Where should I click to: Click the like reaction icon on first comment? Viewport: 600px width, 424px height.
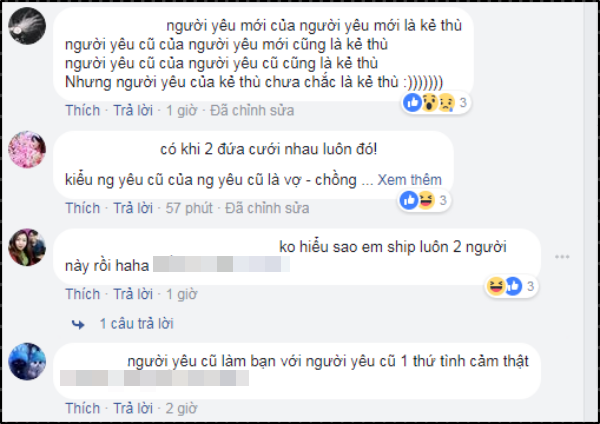tap(412, 102)
